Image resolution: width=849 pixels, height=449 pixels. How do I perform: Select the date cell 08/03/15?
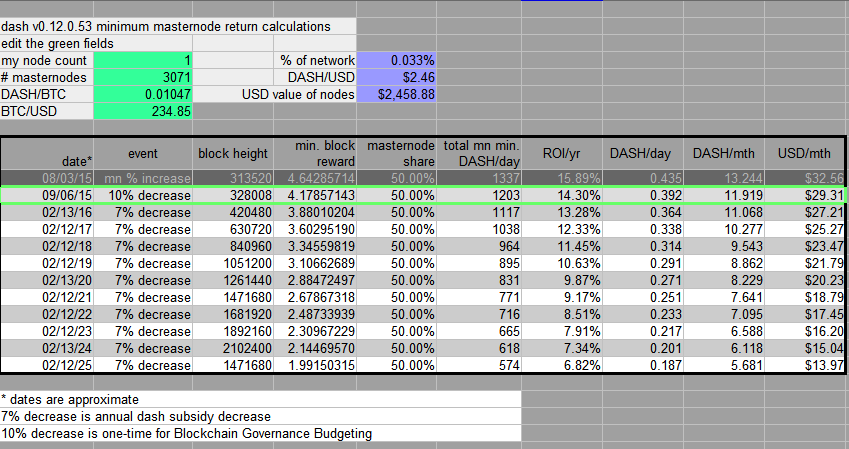click(48, 178)
